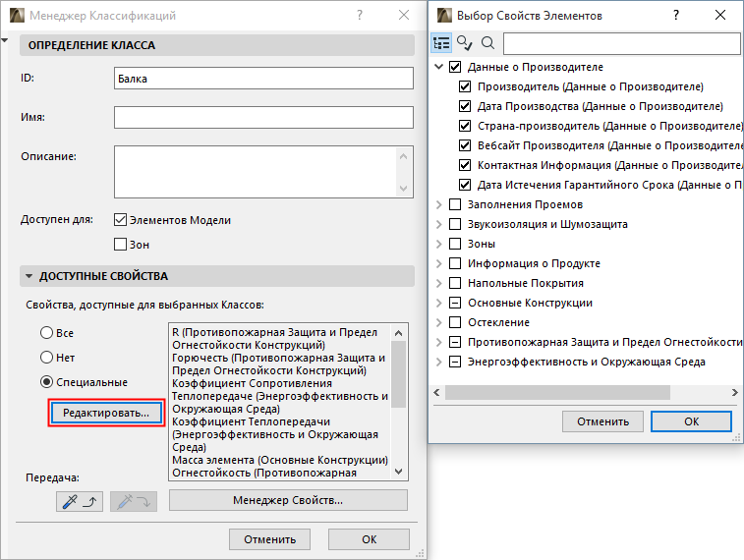The height and width of the screenshot is (560, 744).
Task: Expand the Основные Конструкции tree node
Action: coord(438,303)
